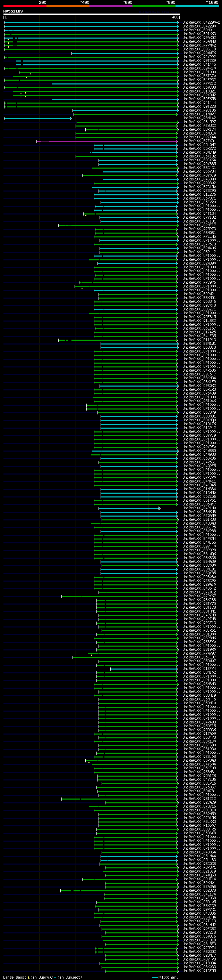
Task: Click hit label UniRef100_Q4P1M0
Action: pyautogui.click(x=199, y=508)
